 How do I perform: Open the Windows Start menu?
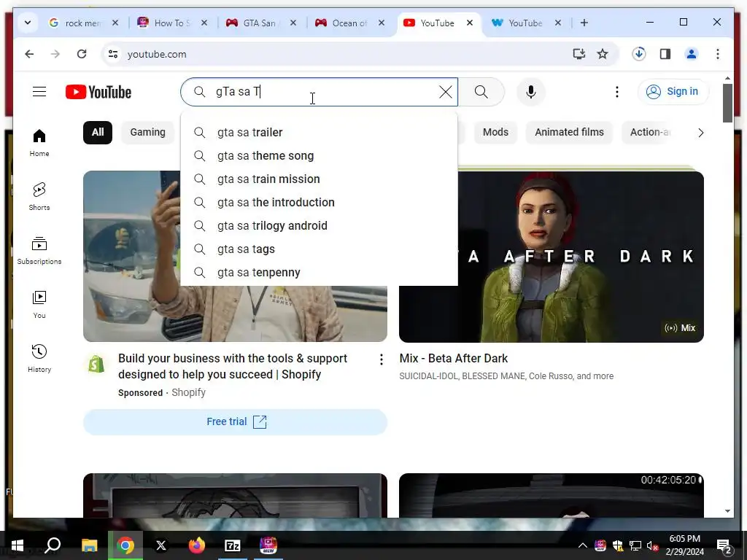pyautogui.click(x=18, y=545)
